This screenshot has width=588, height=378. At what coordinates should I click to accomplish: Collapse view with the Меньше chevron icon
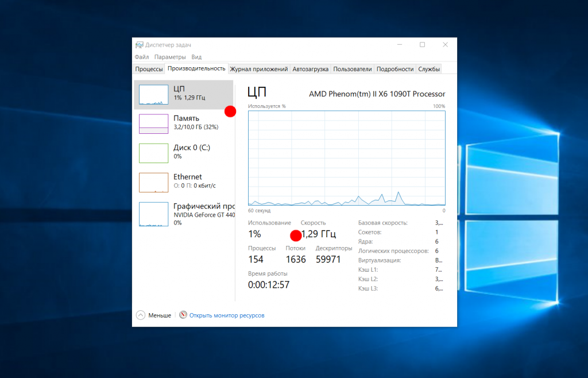click(141, 315)
